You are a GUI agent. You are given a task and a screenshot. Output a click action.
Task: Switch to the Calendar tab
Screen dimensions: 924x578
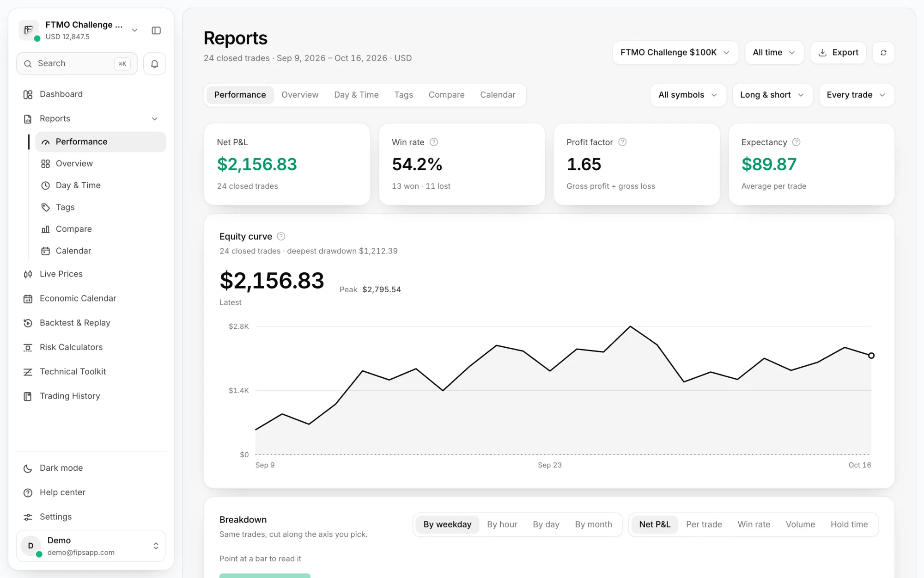(x=498, y=95)
